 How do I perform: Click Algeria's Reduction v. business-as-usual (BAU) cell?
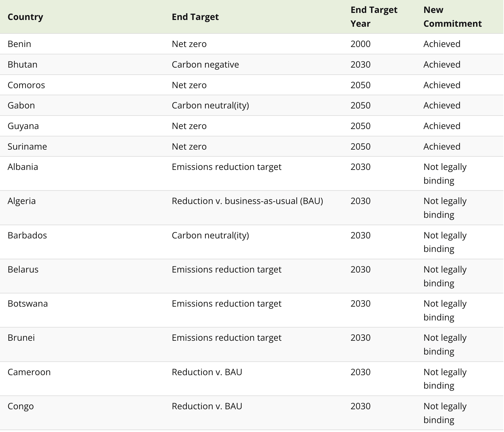click(247, 201)
